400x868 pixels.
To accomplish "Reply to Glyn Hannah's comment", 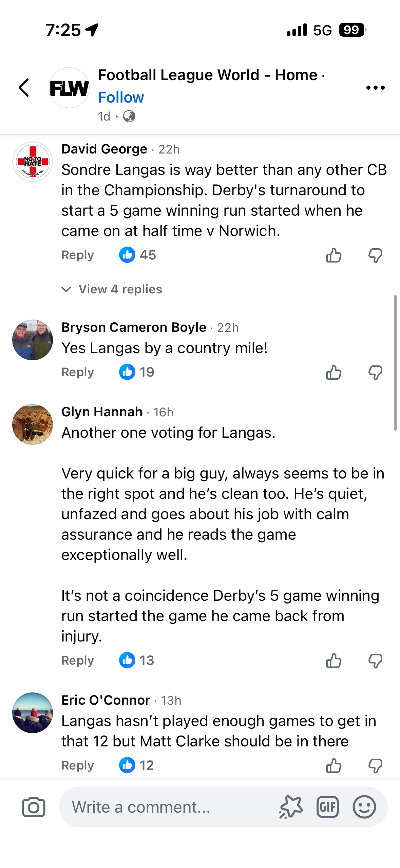I will [77, 661].
